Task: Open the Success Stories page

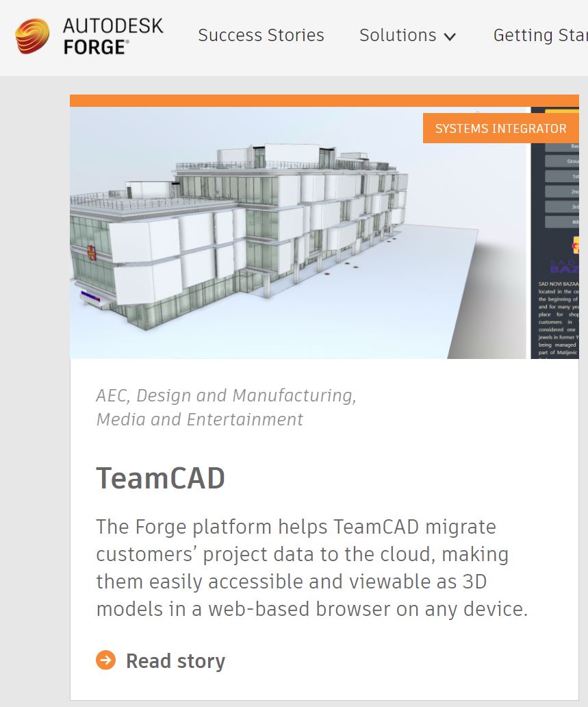Action: [x=261, y=36]
